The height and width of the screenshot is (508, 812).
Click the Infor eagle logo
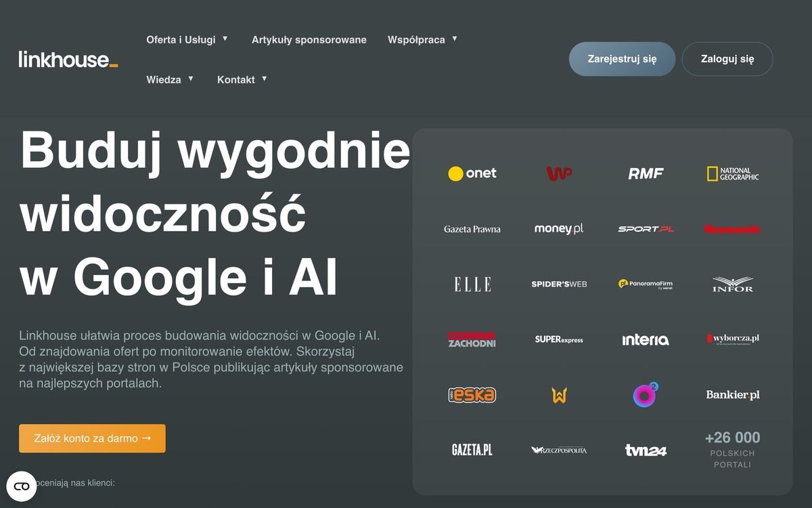(732, 284)
